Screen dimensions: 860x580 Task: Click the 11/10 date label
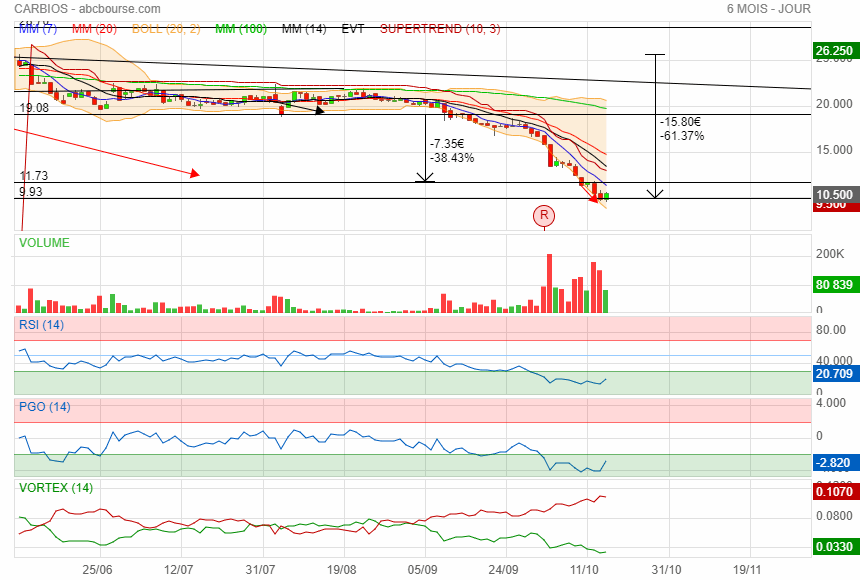pyautogui.click(x=585, y=570)
